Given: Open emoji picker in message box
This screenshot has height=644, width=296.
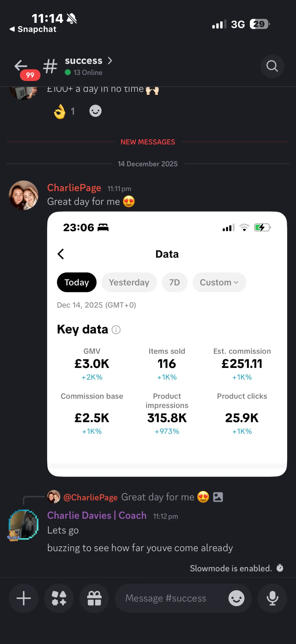Looking at the screenshot, I should point(236,598).
